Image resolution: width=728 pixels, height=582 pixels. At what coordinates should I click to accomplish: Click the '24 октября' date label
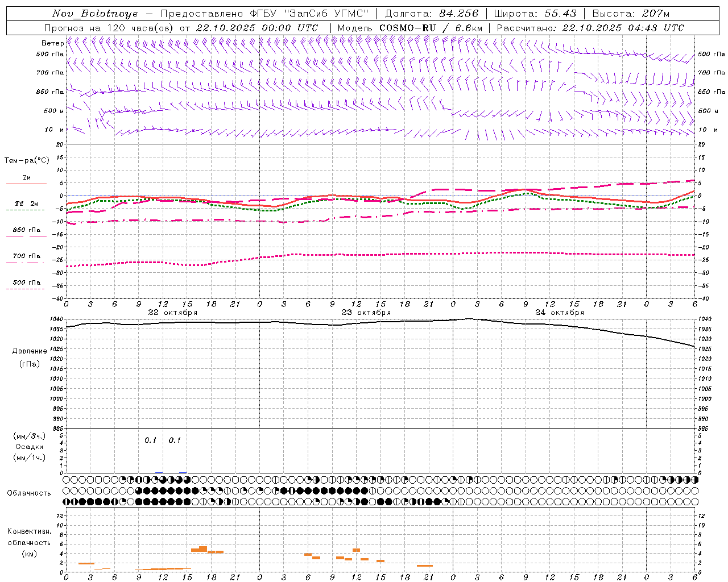(x=560, y=313)
